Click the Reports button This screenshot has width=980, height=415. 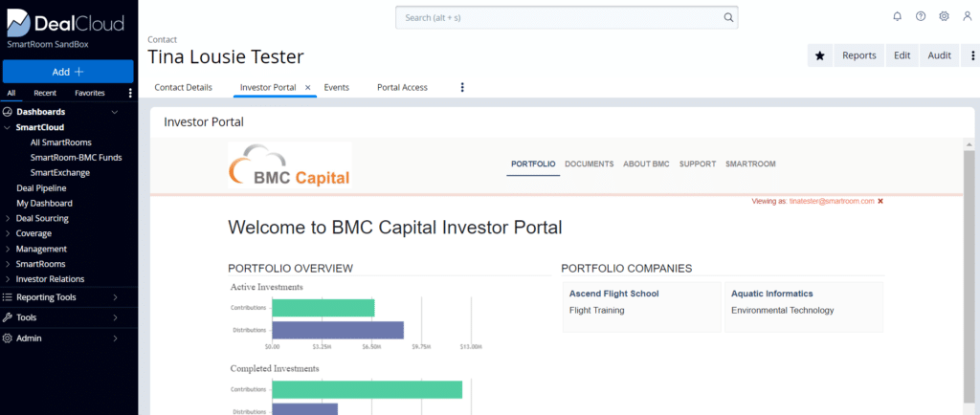coord(858,55)
